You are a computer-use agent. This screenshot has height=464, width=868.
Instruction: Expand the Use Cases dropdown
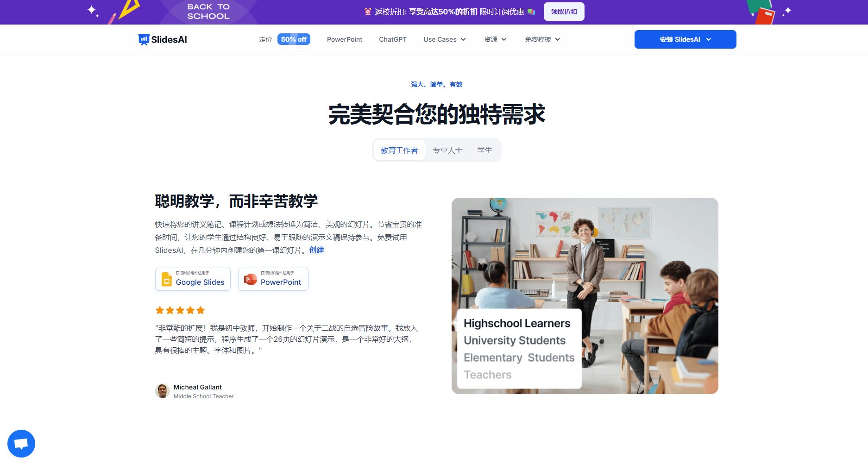point(444,39)
